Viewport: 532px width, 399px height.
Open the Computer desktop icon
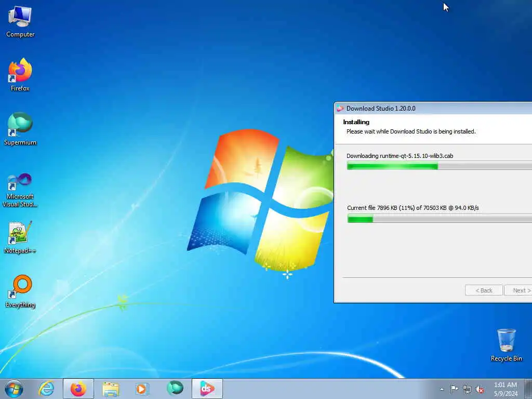(20, 22)
